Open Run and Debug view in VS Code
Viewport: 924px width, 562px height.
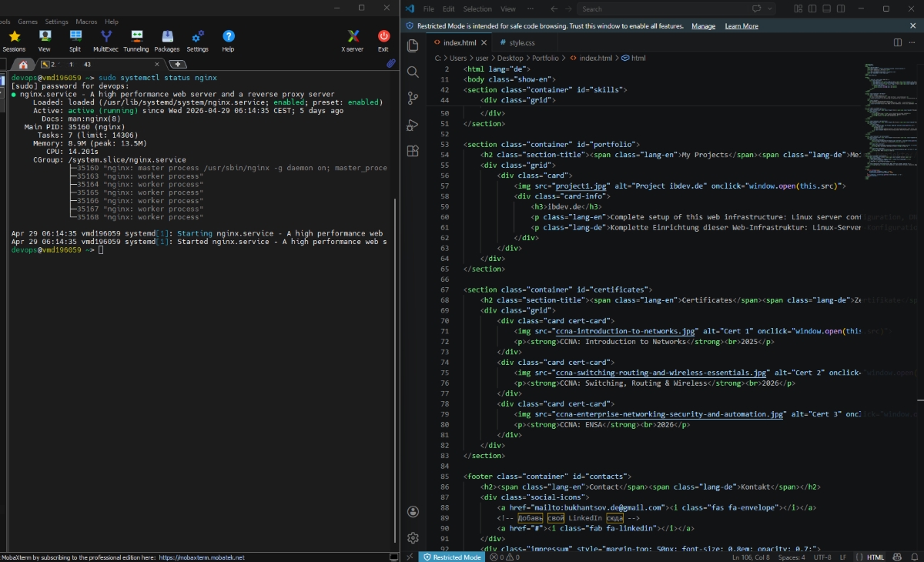(x=413, y=125)
